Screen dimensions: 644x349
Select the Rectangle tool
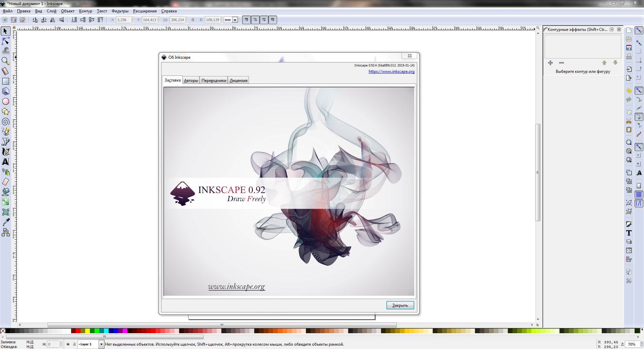click(5, 81)
